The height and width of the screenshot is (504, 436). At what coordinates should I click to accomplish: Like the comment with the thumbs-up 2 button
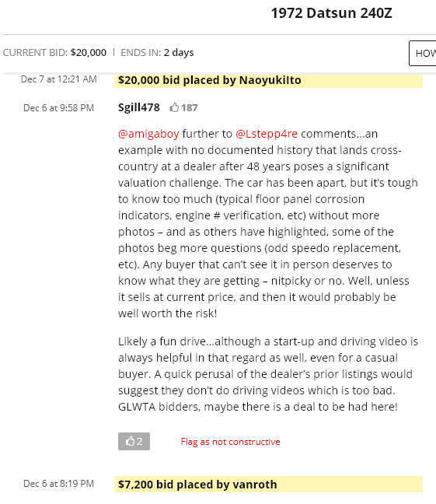pos(134,441)
